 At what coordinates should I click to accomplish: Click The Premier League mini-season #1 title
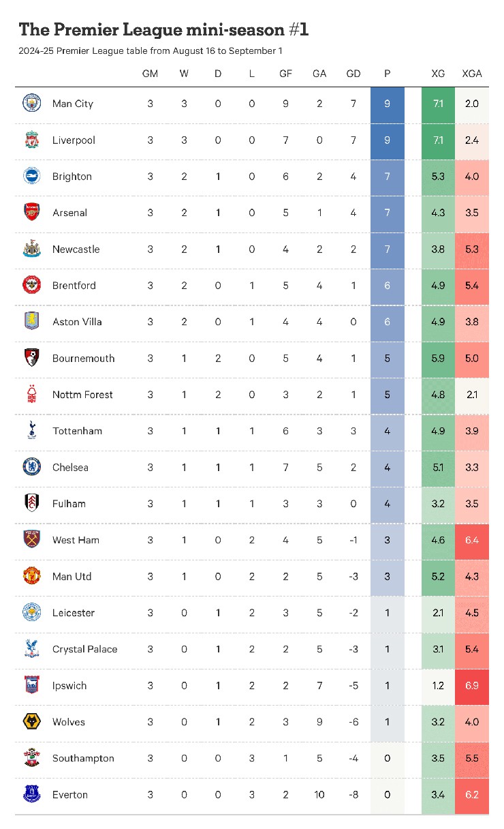164,30
